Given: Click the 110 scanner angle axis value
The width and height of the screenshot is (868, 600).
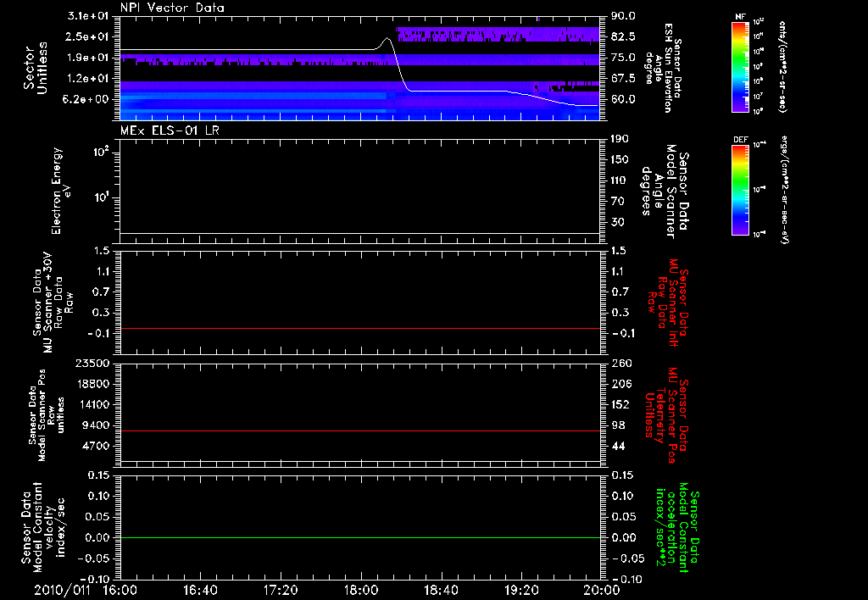Looking at the screenshot, I should coord(620,181).
